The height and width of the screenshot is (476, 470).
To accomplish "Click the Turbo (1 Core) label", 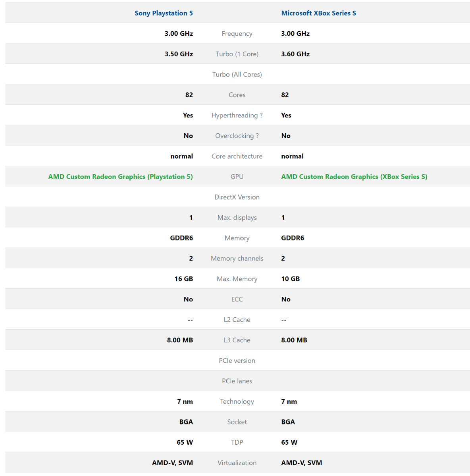I will pos(237,54).
